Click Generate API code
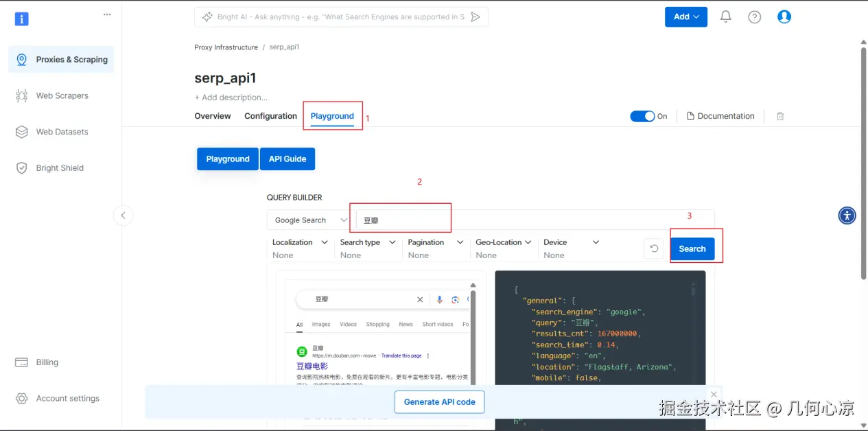Screen dimensions: 868x431 [x=440, y=402]
